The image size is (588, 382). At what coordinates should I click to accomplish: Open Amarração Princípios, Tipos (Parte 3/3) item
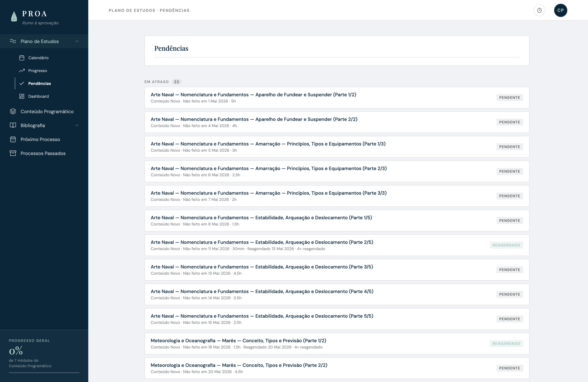pyautogui.click(x=337, y=196)
